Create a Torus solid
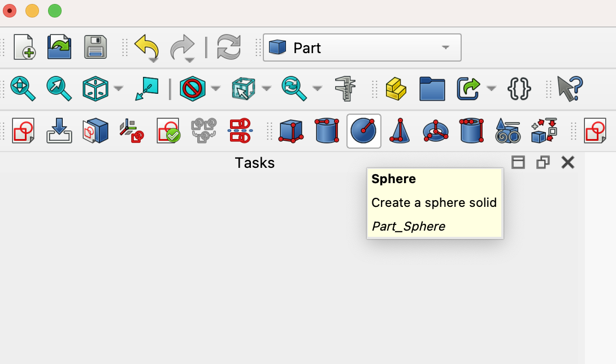 point(435,131)
